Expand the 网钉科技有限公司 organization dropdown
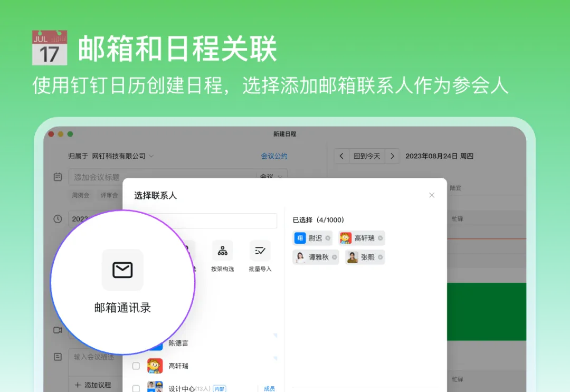The height and width of the screenshot is (392, 570). [151, 156]
